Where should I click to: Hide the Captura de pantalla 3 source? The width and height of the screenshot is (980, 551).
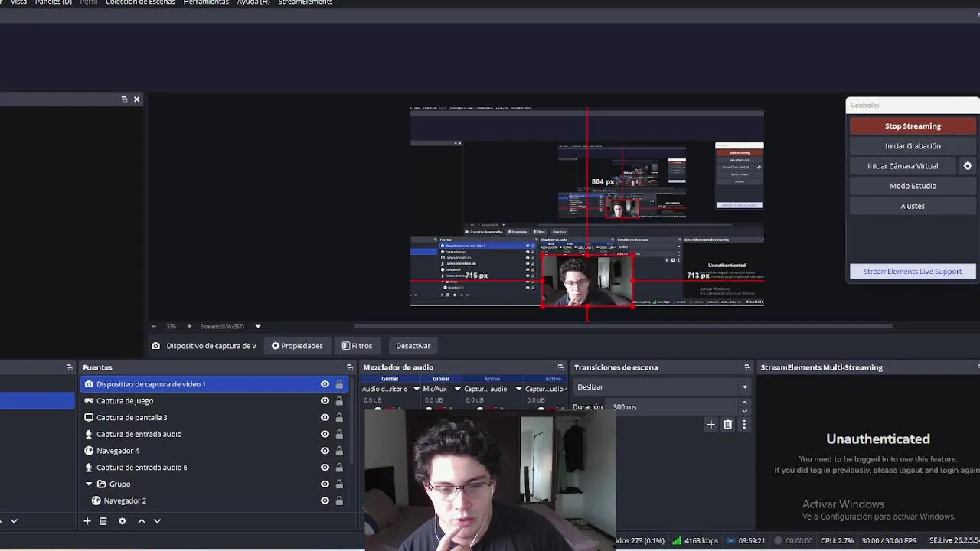click(325, 418)
